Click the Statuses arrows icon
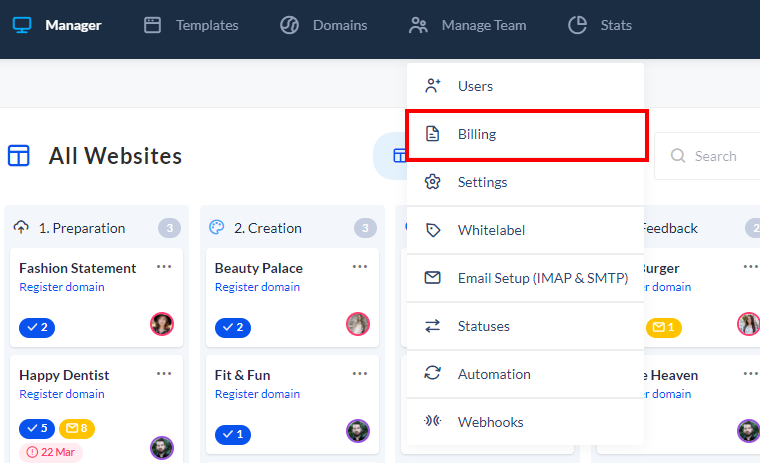Screen dimensions: 760x463 432,326
